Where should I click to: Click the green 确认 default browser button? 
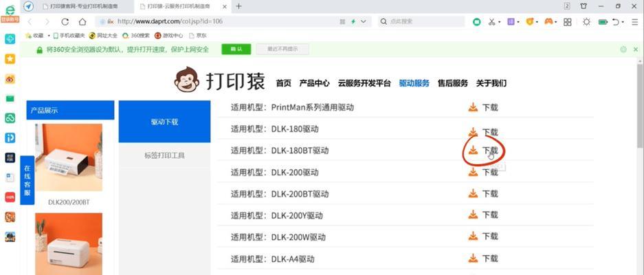236,49
